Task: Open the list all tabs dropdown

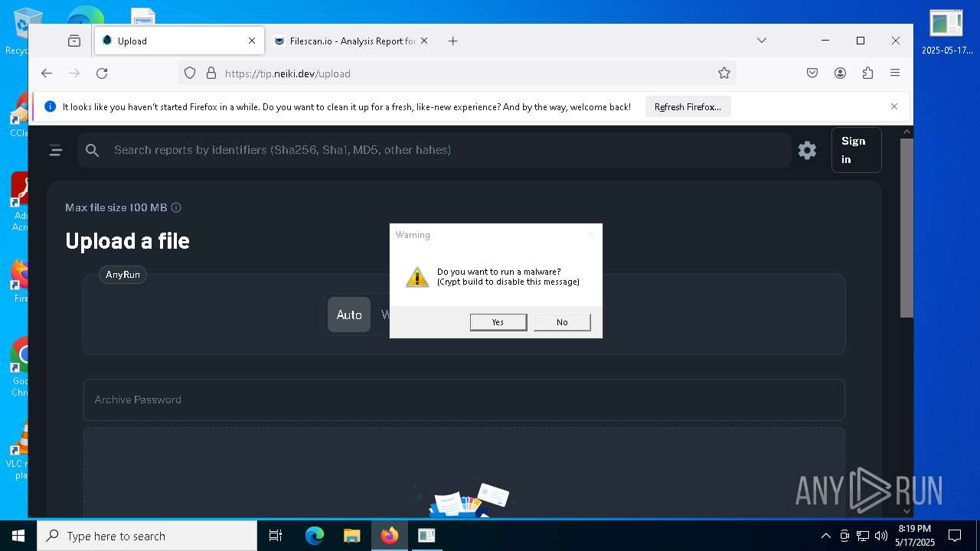Action: (x=761, y=41)
